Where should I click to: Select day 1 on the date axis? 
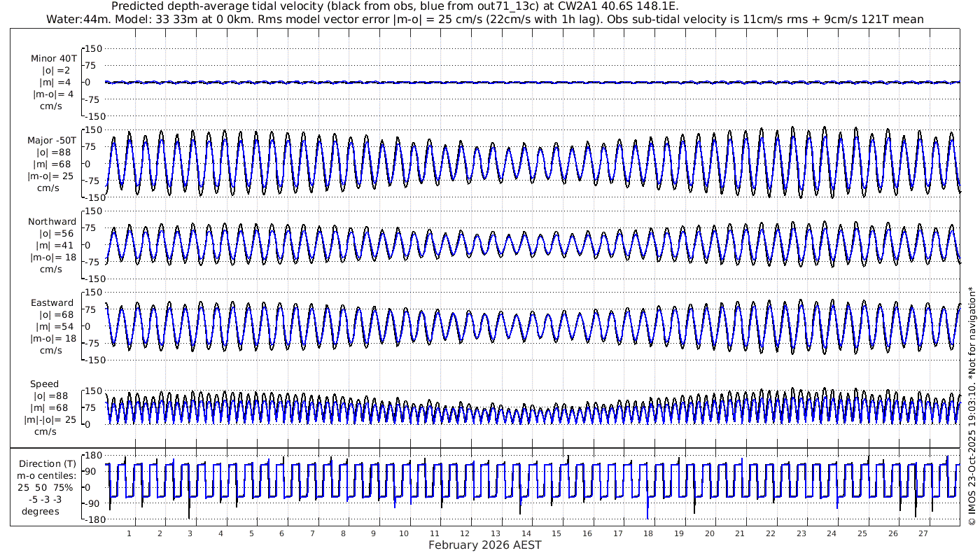tap(129, 533)
